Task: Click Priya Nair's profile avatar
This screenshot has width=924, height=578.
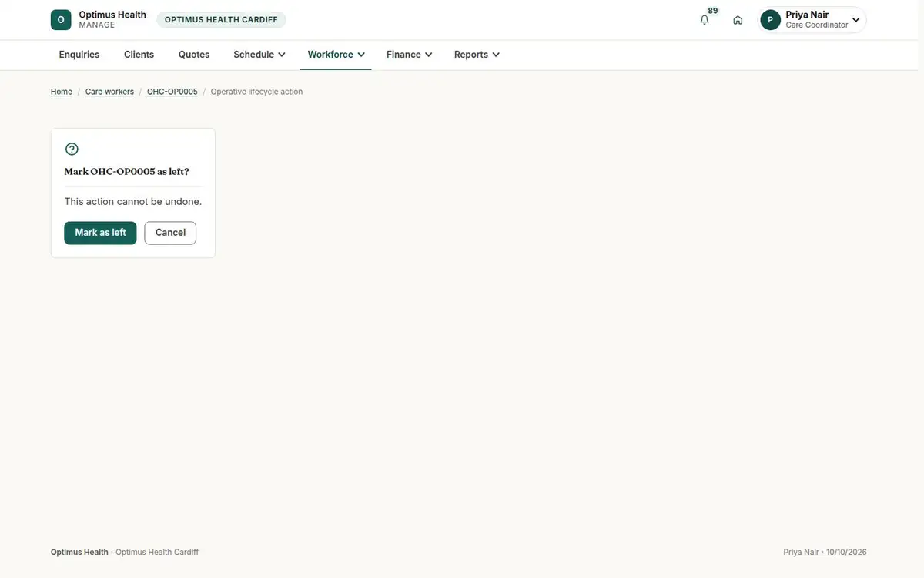Action: pyautogui.click(x=770, y=20)
